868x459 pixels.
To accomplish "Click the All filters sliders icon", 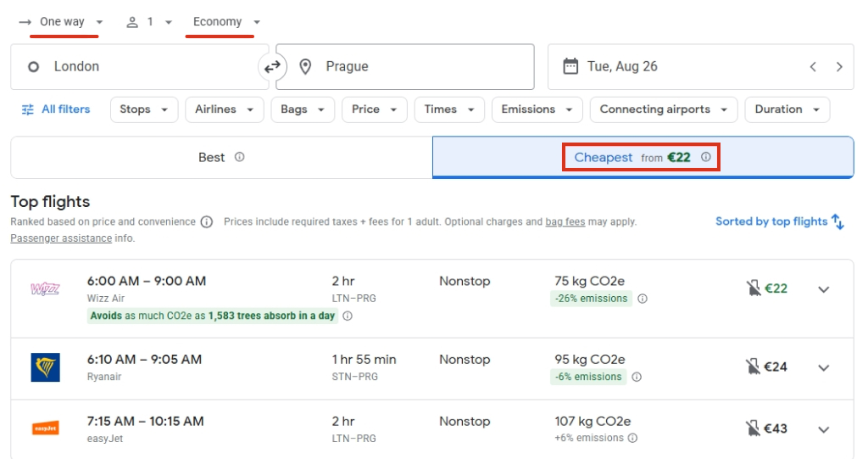I will tap(27, 109).
